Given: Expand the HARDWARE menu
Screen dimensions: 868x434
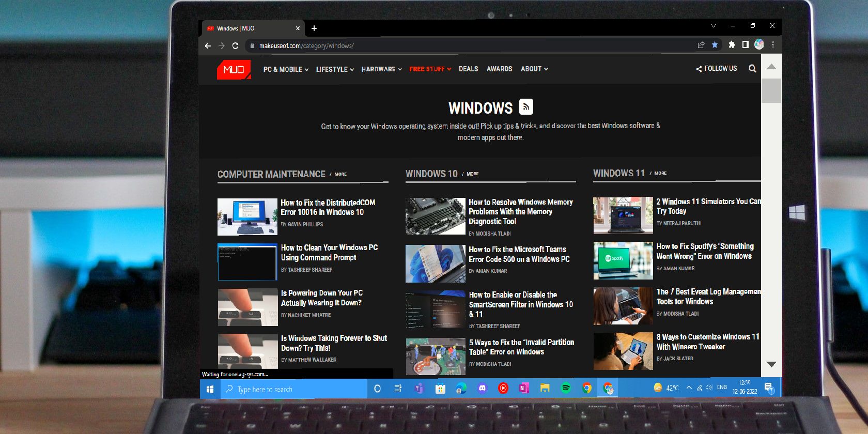Looking at the screenshot, I should [381, 69].
